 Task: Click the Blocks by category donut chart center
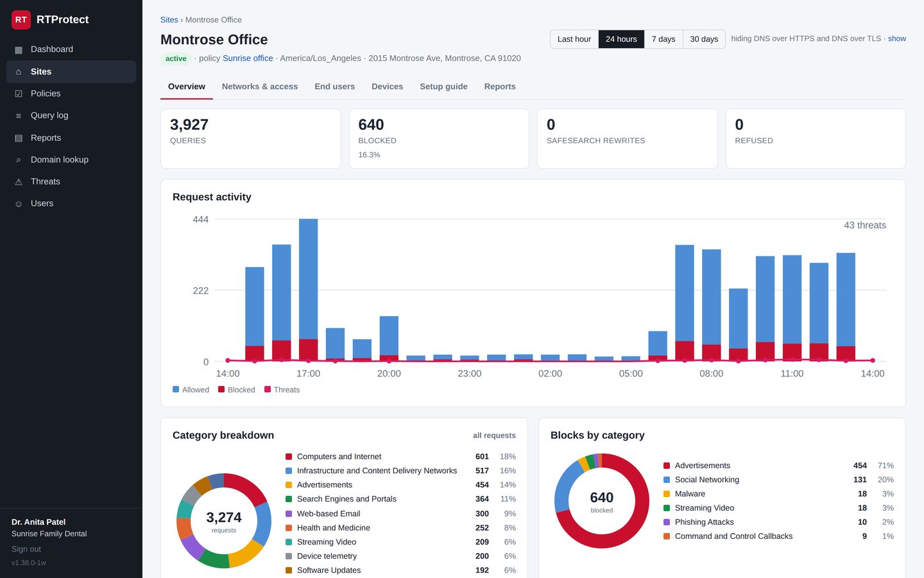602,501
